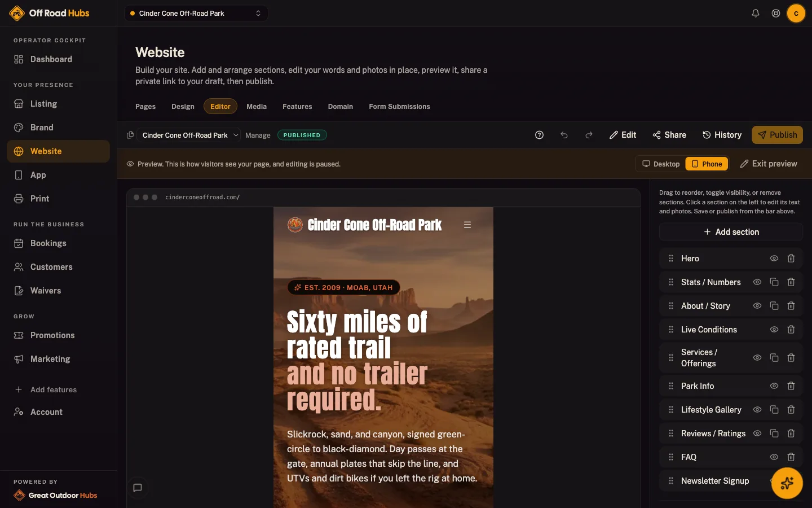
Task: Open the Features tab
Action: click(297, 106)
